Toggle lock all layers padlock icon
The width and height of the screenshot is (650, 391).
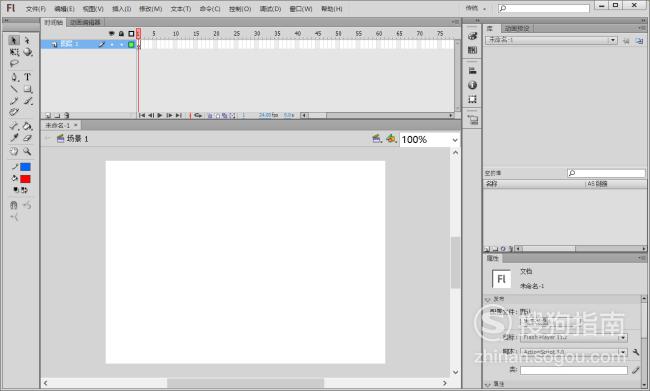click(x=121, y=34)
